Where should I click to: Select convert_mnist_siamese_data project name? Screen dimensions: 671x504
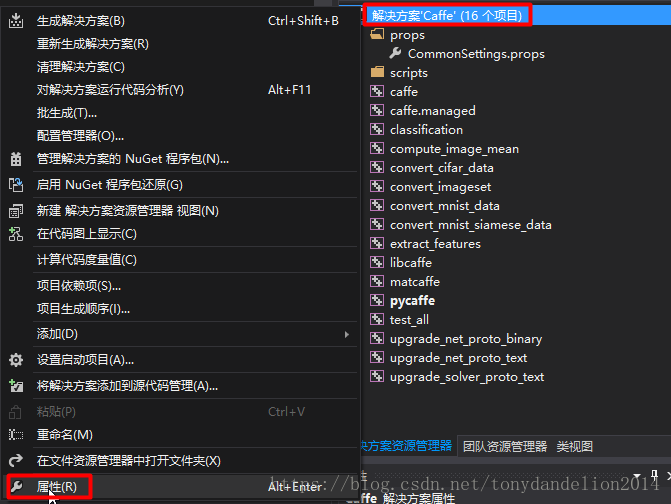(471, 225)
